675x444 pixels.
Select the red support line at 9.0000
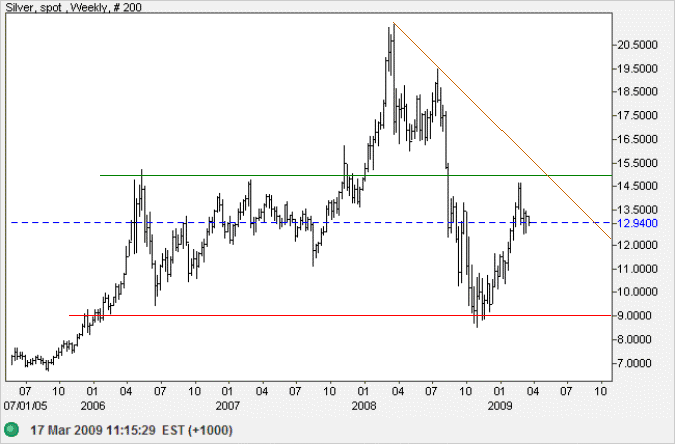click(340, 315)
